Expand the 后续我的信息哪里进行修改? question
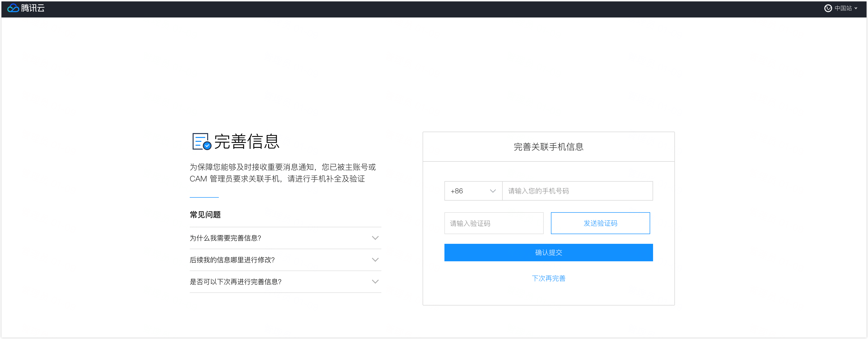The width and height of the screenshot is (868, 339). [285, 260]
